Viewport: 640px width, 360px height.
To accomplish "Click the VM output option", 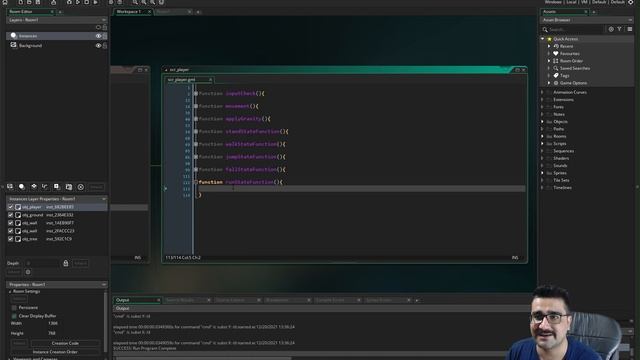I will pos(584,2).
